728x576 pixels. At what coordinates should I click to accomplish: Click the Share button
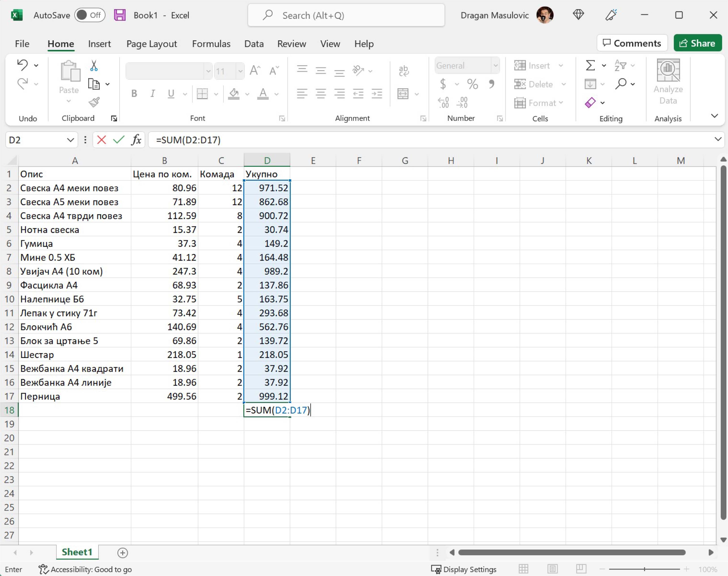(697, 43)
